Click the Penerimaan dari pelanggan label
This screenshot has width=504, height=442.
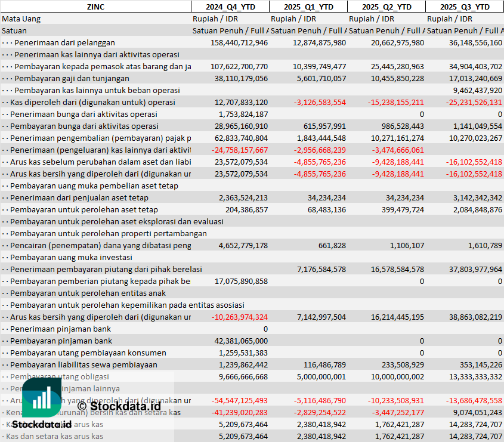tap(64, 43)
